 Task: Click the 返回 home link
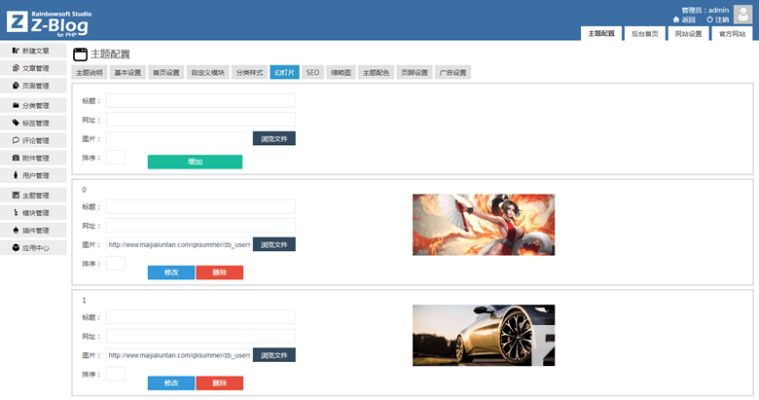coord(684,19)
